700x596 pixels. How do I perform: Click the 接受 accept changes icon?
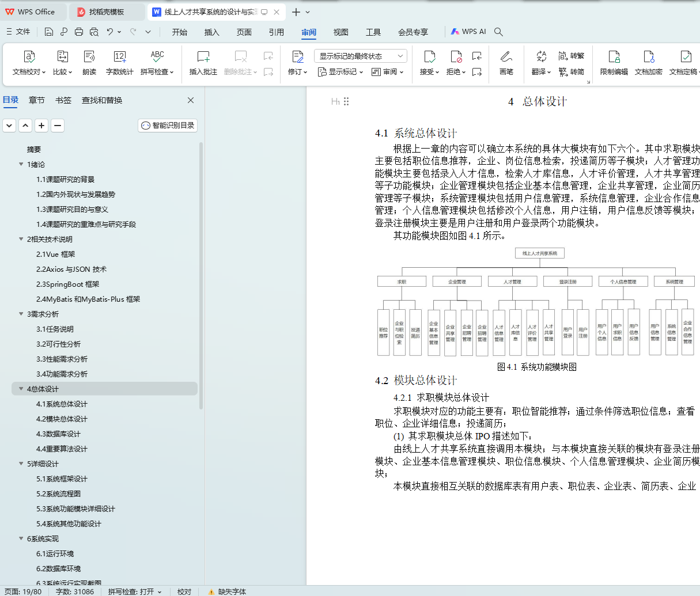[x=429, y=56]
